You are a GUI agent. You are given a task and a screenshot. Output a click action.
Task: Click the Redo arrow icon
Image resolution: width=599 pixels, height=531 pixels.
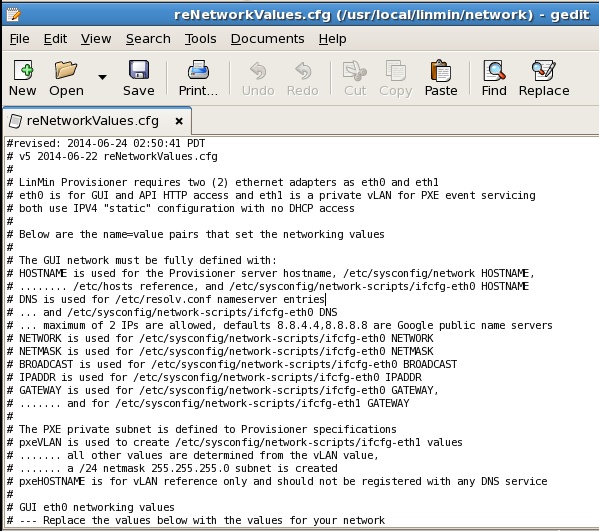click(303, 71)
